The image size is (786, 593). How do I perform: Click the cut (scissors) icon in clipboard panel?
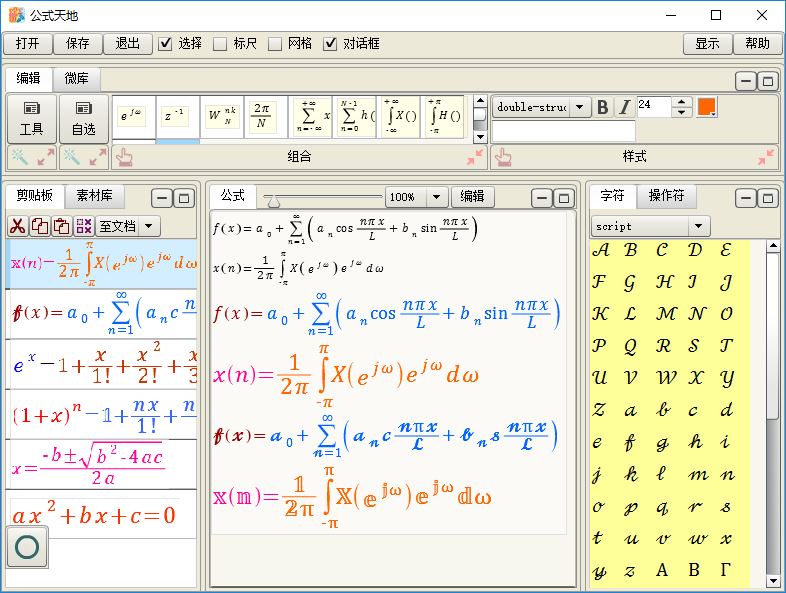(18, 226)
